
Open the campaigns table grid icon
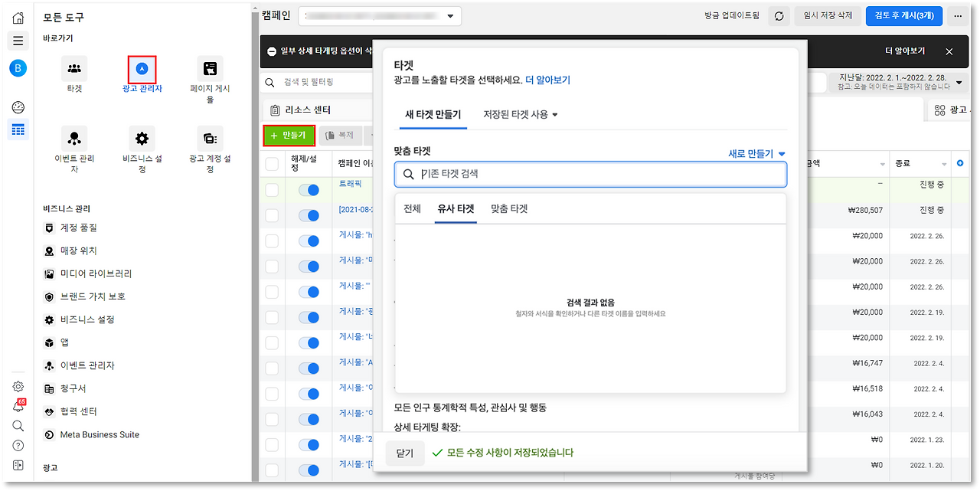pos(18,130)
